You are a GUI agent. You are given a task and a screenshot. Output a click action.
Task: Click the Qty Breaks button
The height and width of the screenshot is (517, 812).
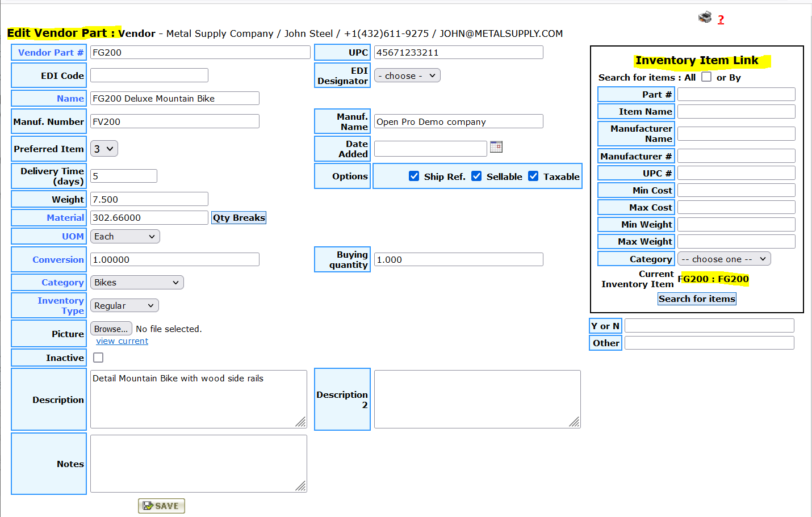coord(238,218)
